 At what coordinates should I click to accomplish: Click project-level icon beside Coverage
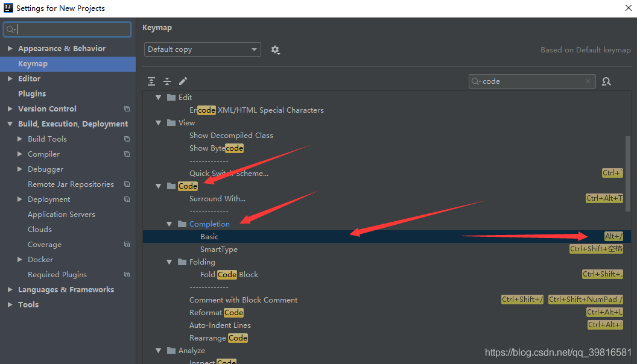pos(127,244)
